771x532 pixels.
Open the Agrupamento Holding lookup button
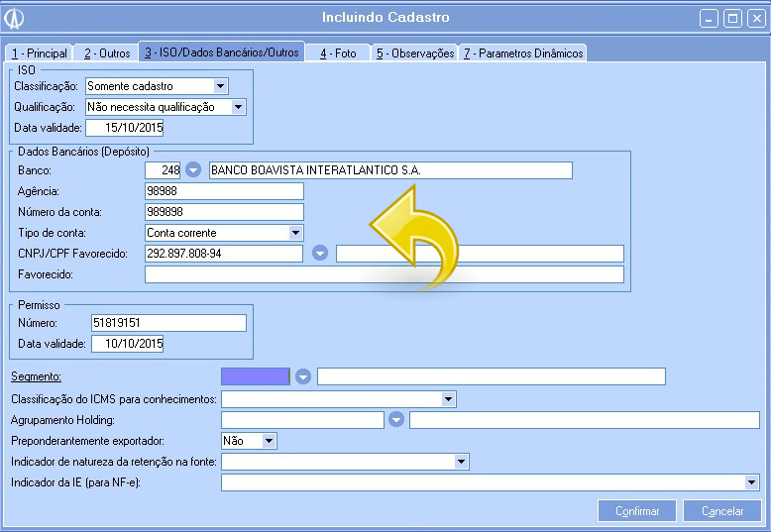coord(396,420)
